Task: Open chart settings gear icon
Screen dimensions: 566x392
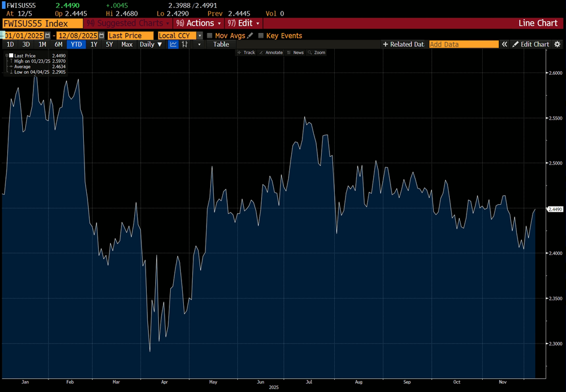Action: pos(557,44)
